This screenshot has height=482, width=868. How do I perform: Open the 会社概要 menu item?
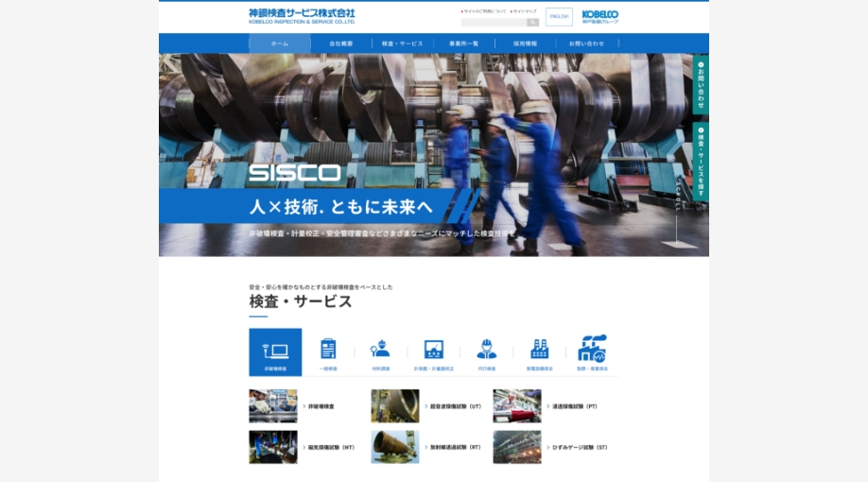click(341, 43)
